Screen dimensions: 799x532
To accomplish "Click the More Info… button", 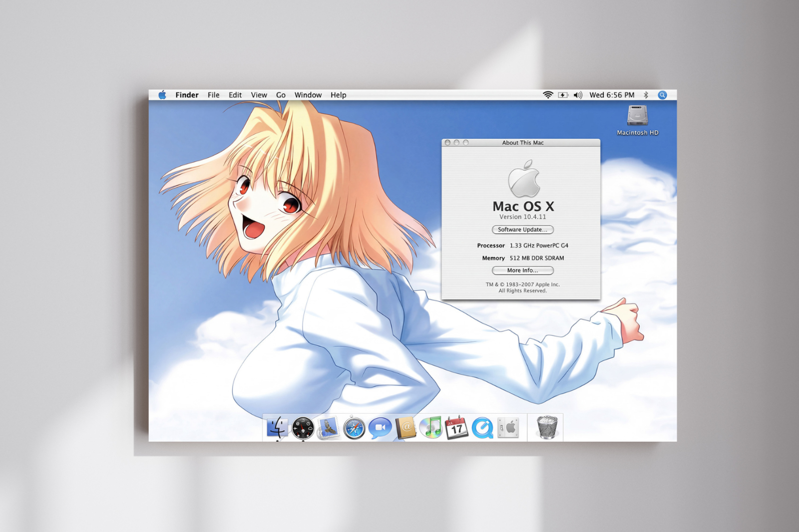I will click(x=523, y=270).
